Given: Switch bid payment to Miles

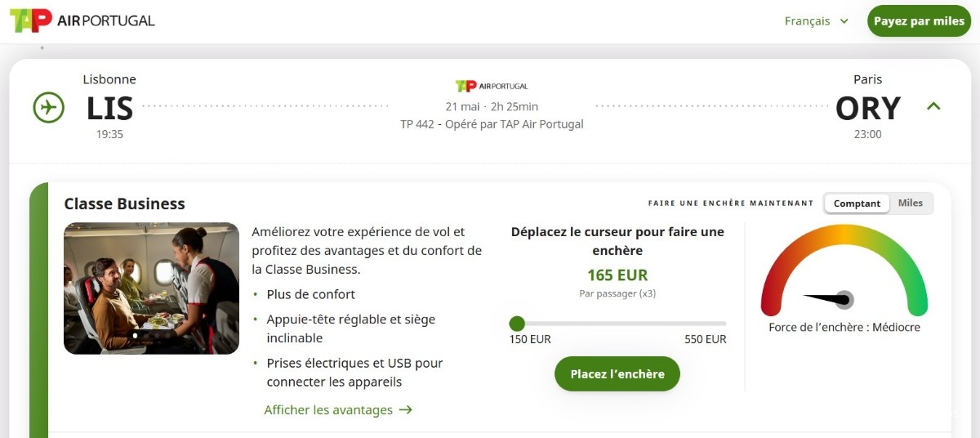Looking at the screenshot, I should (911, 203).
